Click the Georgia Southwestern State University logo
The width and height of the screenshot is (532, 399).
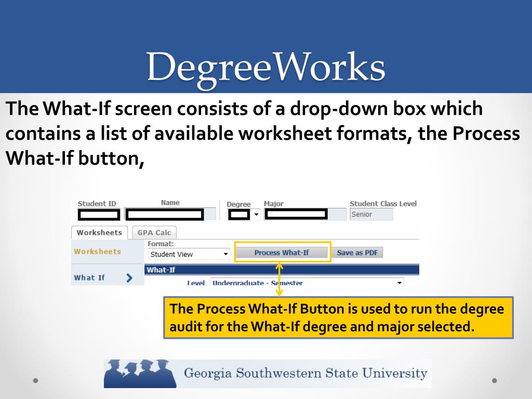(268, 374)
